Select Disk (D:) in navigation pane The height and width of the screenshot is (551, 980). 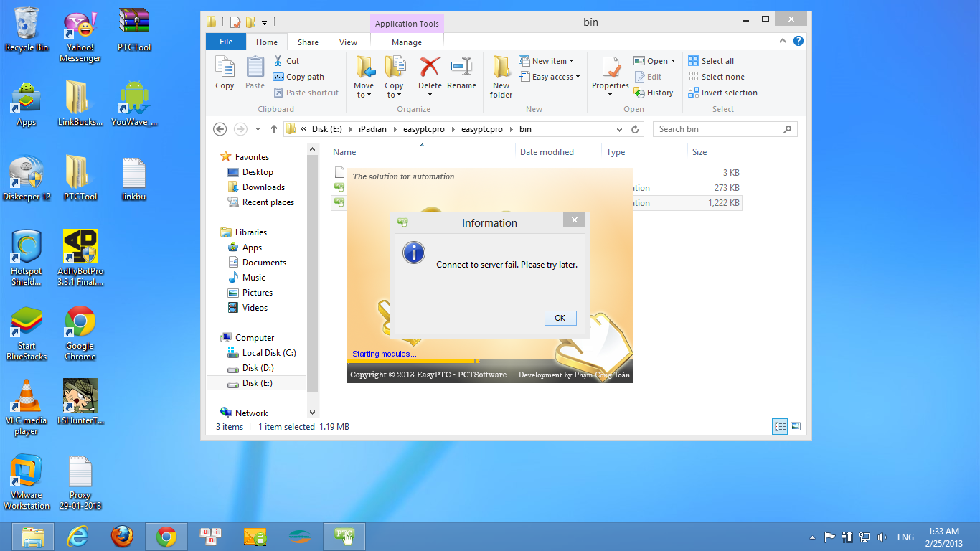pyautogui.click(x=258, y=368)
